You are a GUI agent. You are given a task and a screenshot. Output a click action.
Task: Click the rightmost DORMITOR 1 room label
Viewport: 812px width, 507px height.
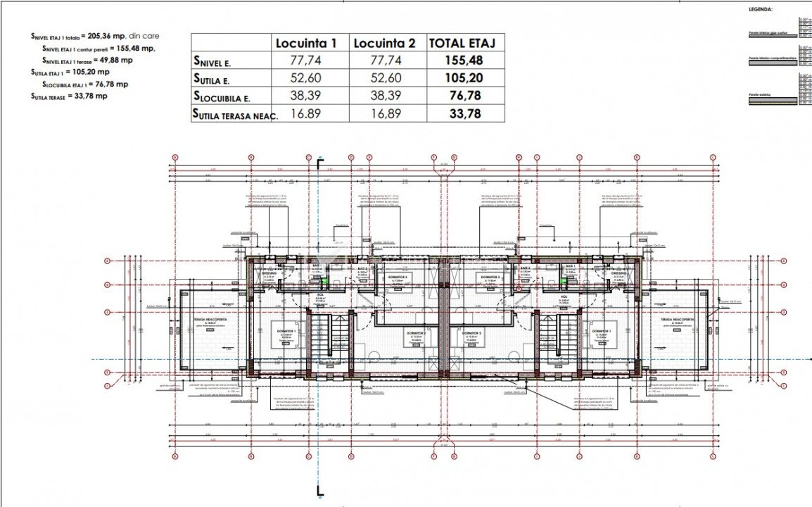coord(601,331)
